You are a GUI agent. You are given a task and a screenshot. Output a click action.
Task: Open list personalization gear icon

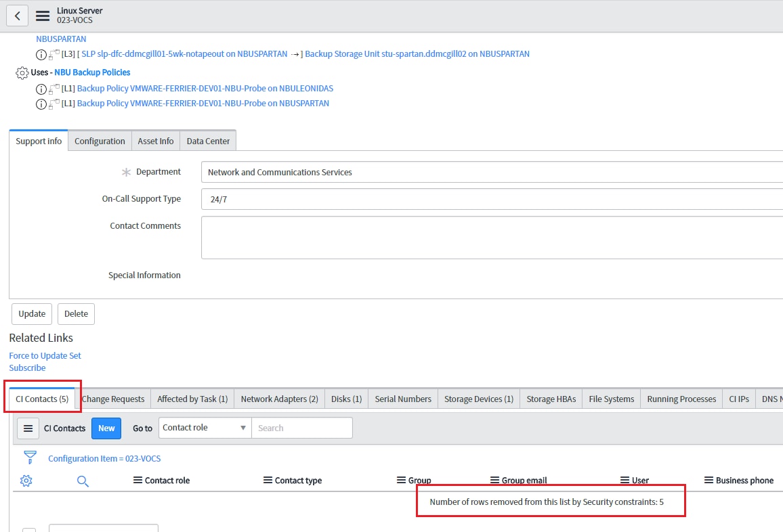point(26,481)
